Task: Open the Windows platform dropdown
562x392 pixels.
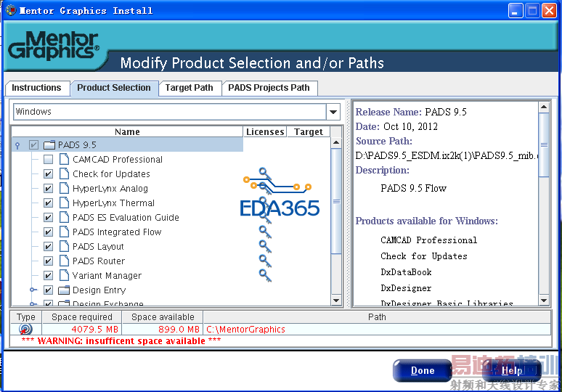Action: pyautogui.click(x=333, y=112)
